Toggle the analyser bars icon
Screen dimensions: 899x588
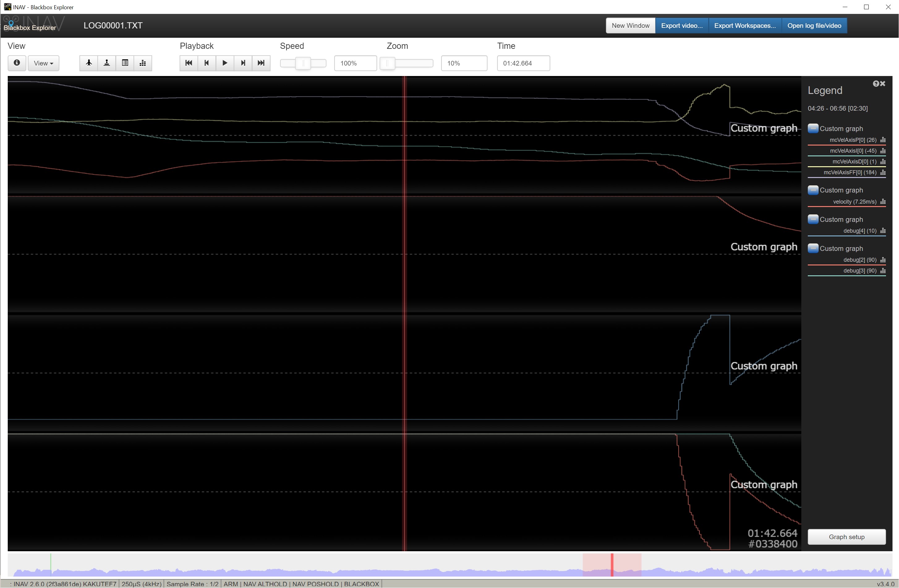(143, 63)
